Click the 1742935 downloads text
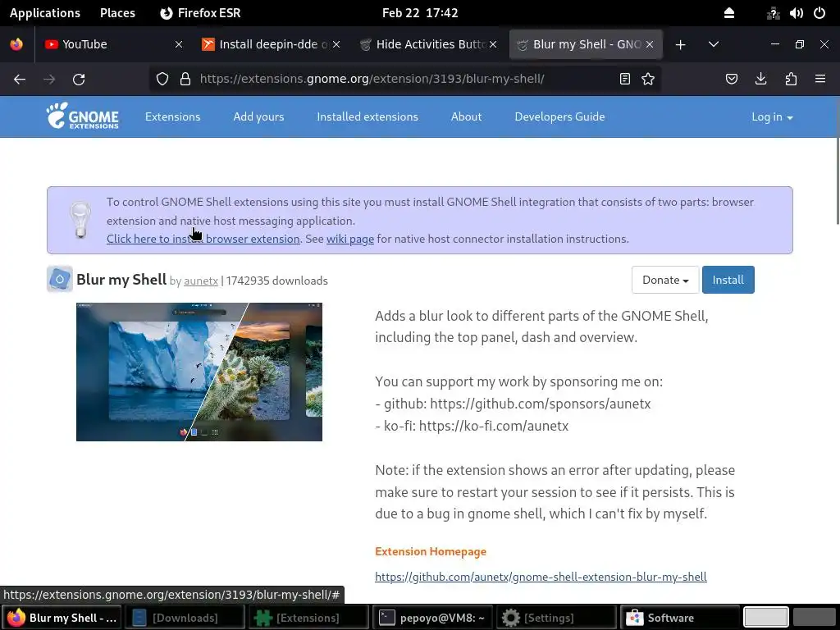Screen dimensions: 840x630 click(277, 281)
